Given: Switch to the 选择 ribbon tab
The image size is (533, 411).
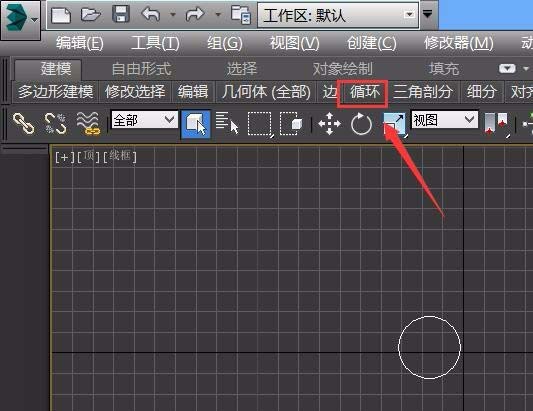Looking at the screenshot, I should tap(242, 69).
